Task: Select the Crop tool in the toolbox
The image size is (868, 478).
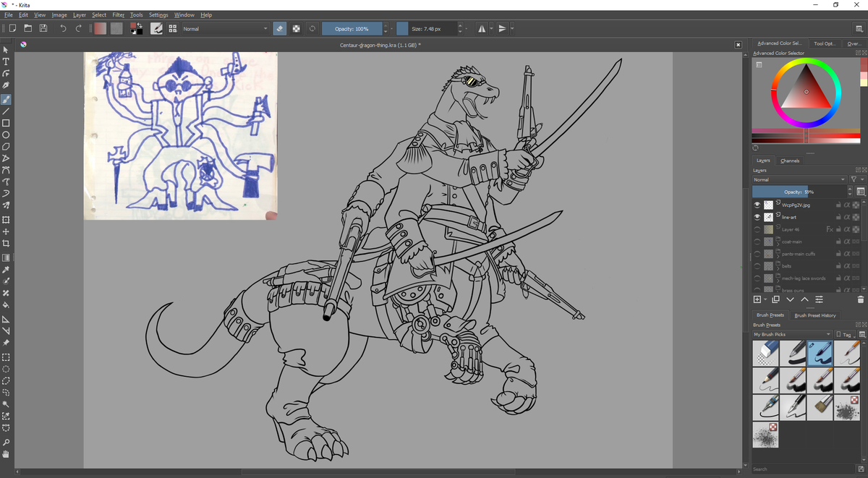Action: (6, 244)
